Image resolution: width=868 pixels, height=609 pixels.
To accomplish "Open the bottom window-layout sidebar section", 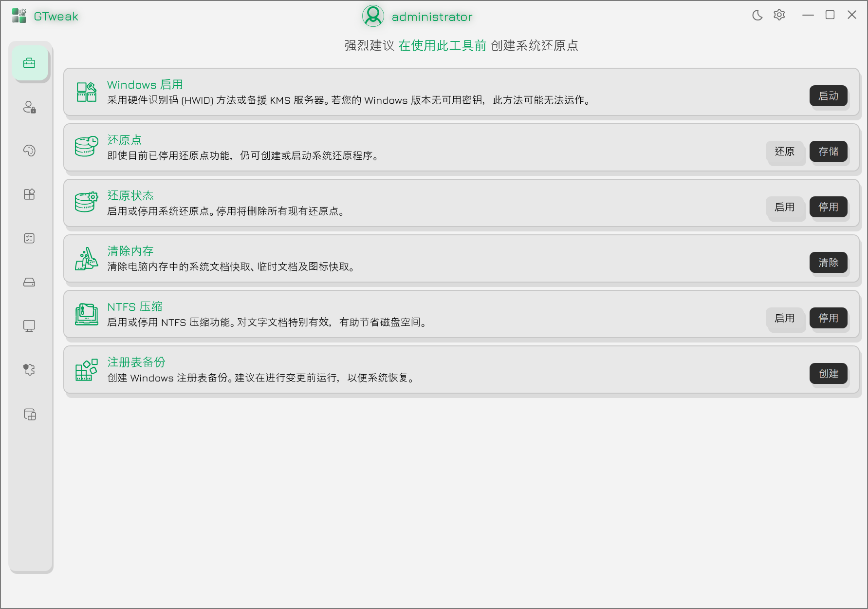I will click(30, 414).
